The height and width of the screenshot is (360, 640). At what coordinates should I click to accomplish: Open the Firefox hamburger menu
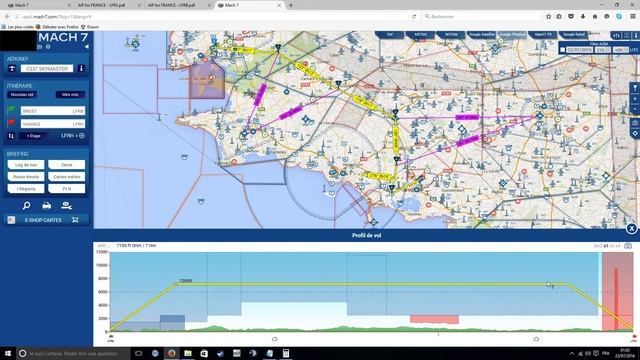click(633, 17)
